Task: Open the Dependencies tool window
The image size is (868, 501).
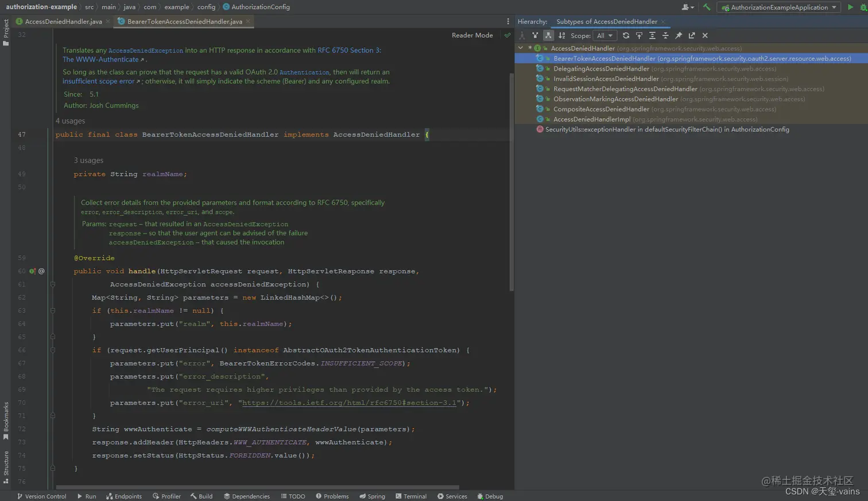Action: click(247, 496)
